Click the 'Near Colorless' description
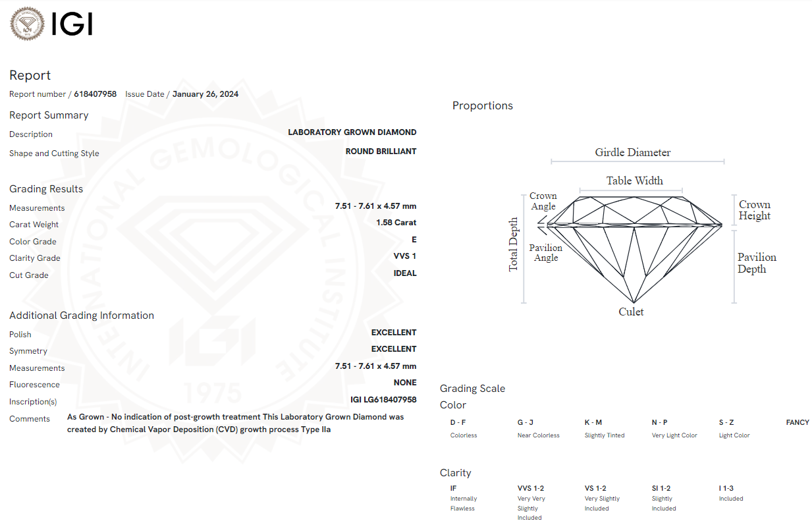The width and height of the screenshot is (812, 525). (539, 435)
